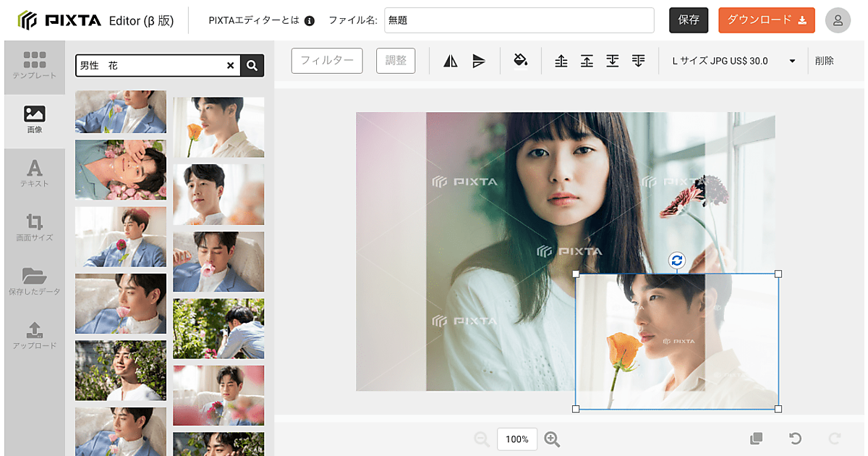Undo the last action
The width and height of the screenshot is (868, 456).
point(795,439)
